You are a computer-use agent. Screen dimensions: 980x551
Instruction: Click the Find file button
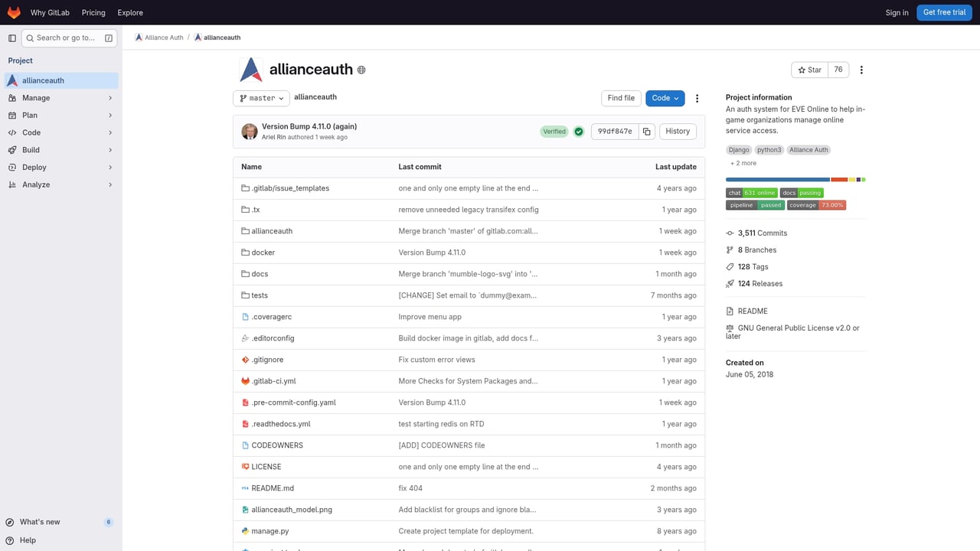click(x=620, y=98)
